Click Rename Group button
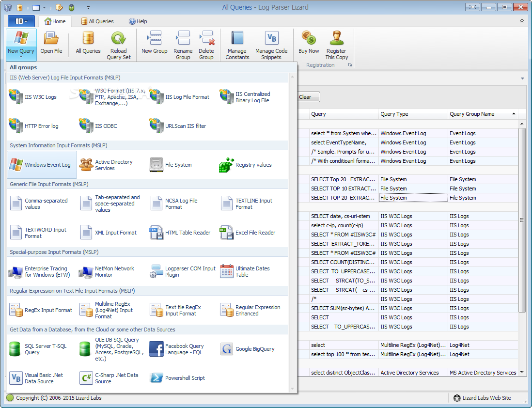532x408 pixels. point(183,45)
